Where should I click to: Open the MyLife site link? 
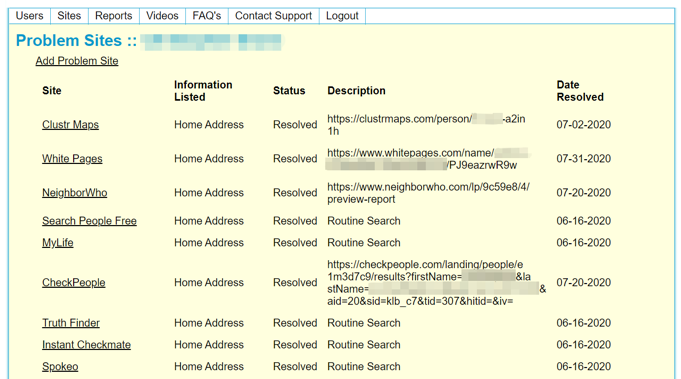(x=58, y=242)
